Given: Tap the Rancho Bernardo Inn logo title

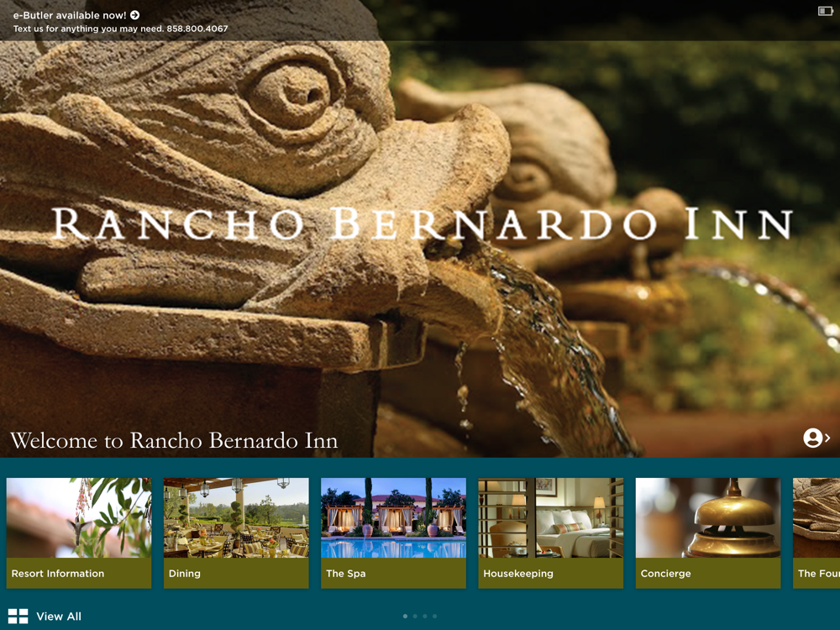Looking at the screenshot, I should coord(423,223).
